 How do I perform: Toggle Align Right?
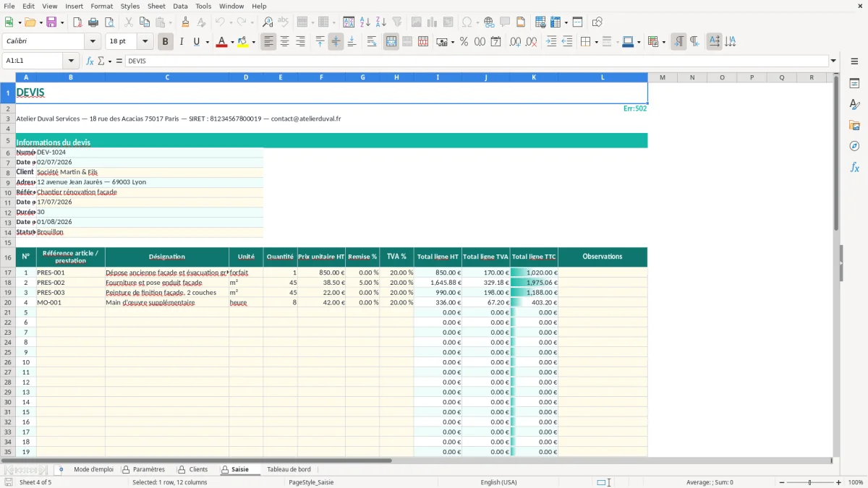point(301,42)
